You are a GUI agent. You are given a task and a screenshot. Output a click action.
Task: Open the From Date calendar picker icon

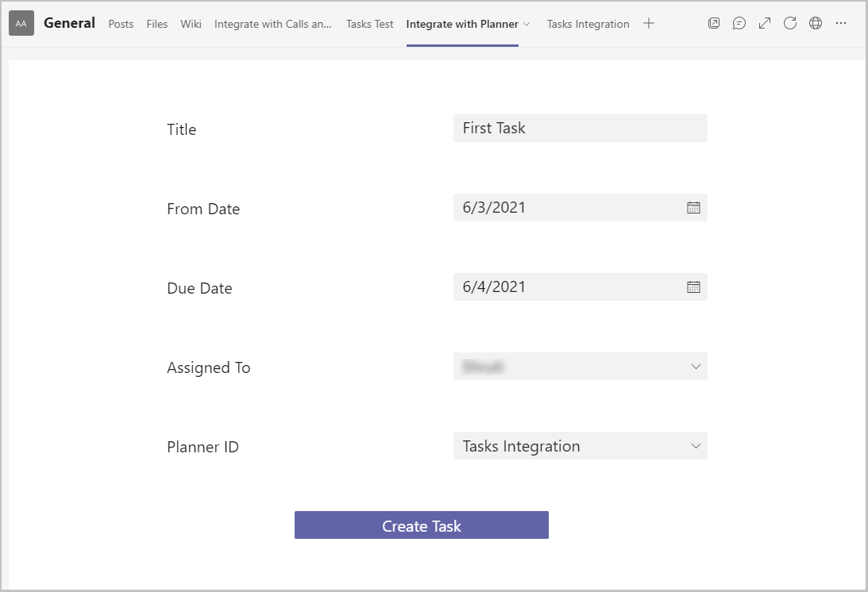(693, 208)
